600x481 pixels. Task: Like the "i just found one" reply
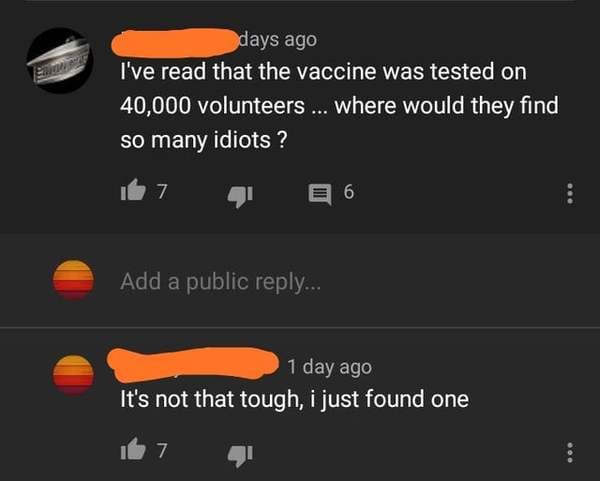tap(133, 448)
